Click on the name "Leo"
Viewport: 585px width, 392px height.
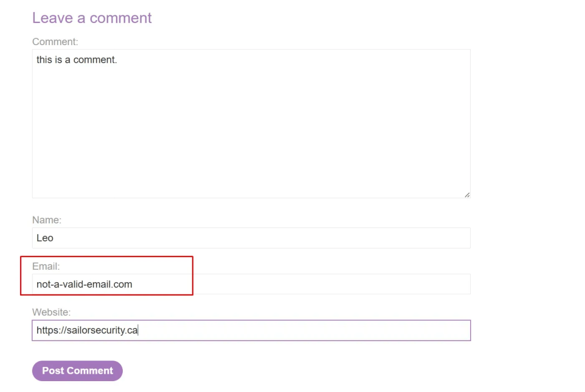click(x=45, y=238)
